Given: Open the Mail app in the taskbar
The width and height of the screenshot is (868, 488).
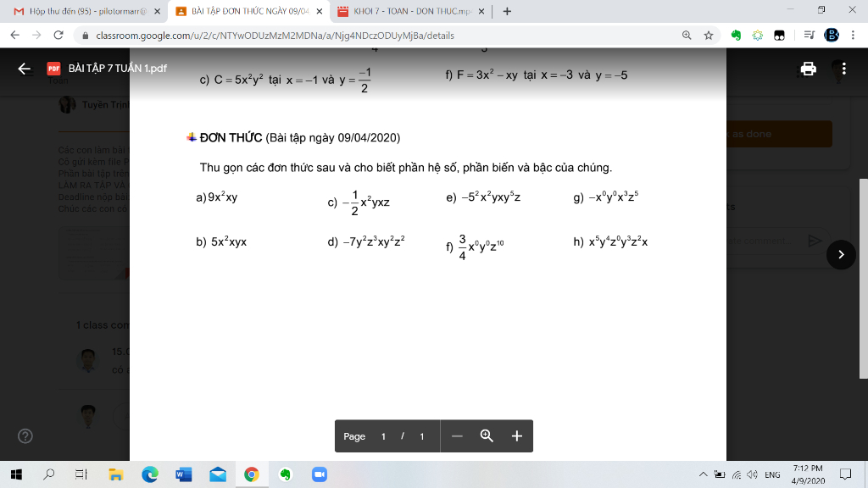Looking at the screenshot, I should [x=218, y=474].
